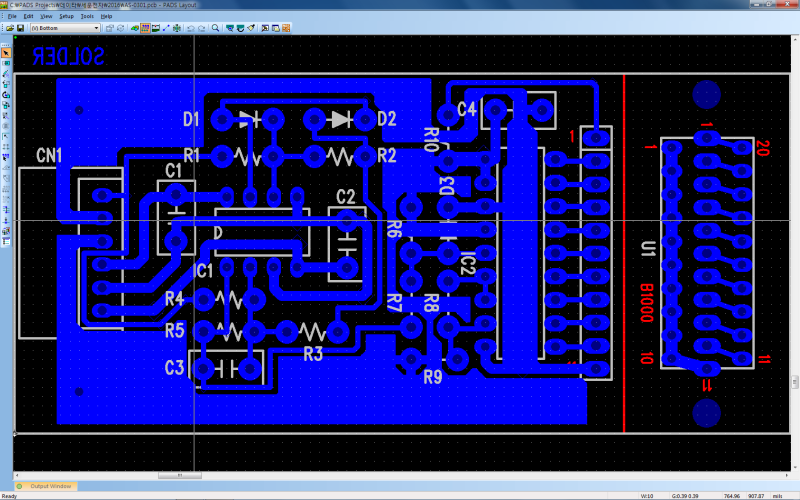
Task: Select the D2 diode label
Action: [387, 119]
